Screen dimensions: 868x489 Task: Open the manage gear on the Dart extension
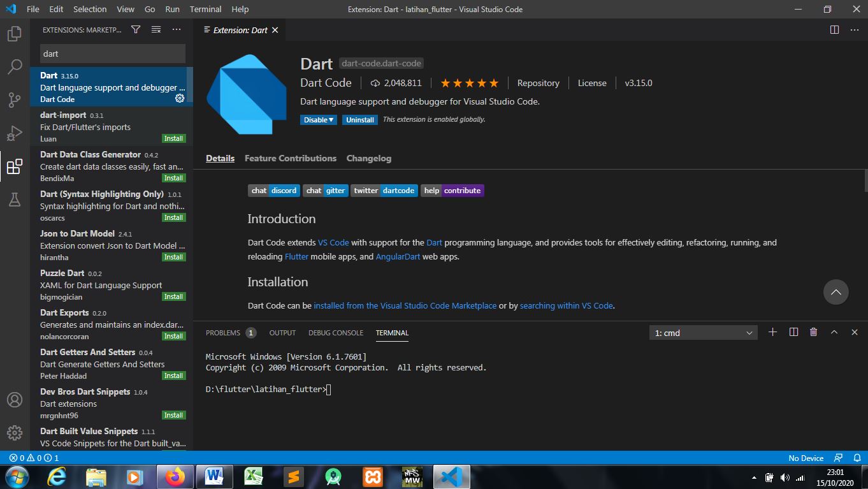pos(180,99)
